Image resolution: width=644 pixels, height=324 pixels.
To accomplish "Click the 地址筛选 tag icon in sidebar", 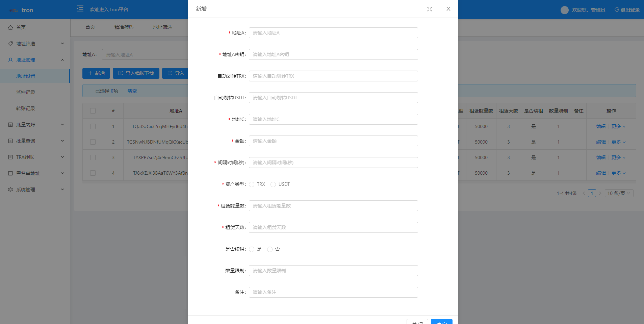I will (10, 44).
